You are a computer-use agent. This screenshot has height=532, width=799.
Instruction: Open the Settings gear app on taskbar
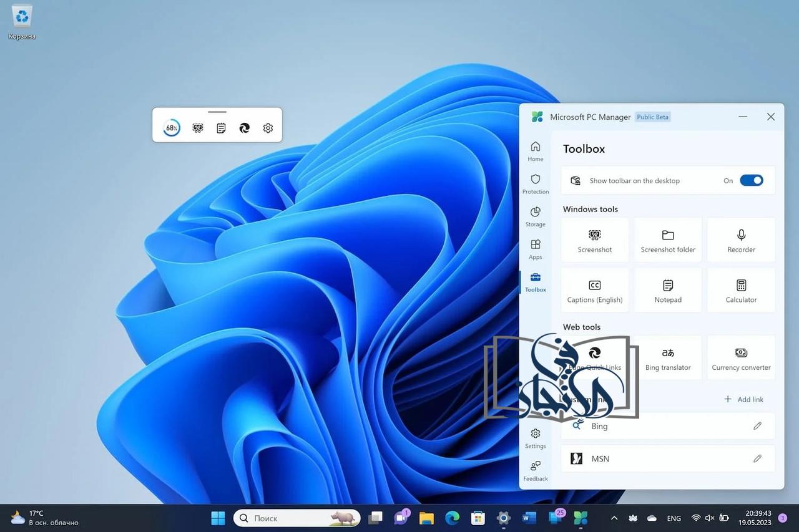coord(504,518)
